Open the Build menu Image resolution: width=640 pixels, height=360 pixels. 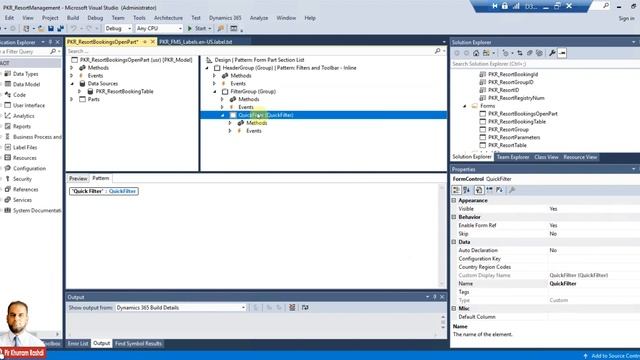point(73,18)
